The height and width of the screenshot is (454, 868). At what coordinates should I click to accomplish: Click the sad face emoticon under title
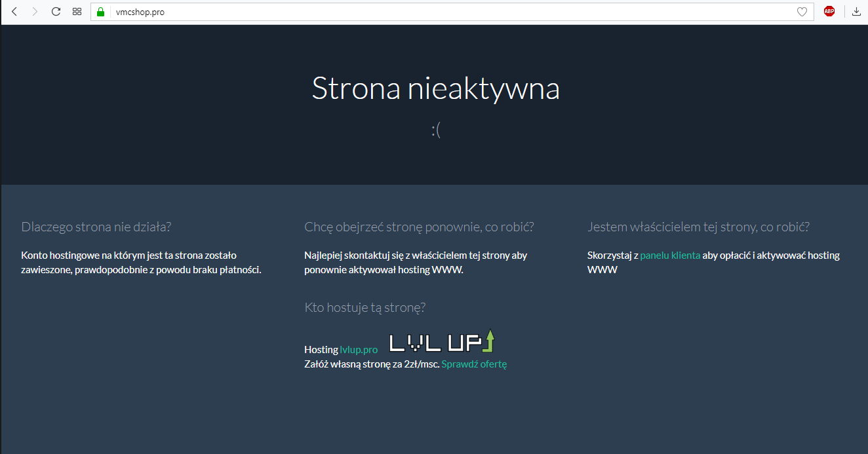436,130
